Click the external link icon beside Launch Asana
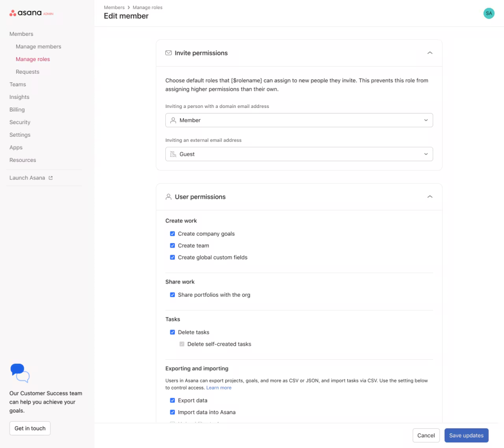This screenshot has width=504, height=448. coord(50,178)
